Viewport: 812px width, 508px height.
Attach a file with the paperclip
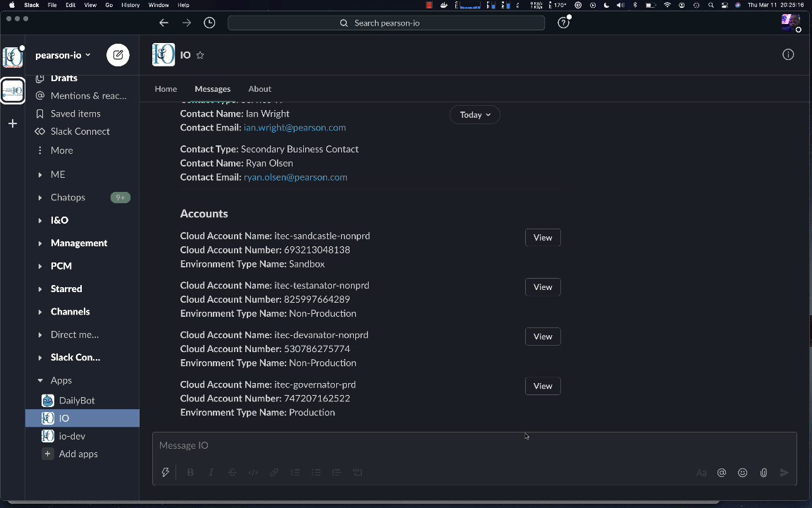coord(763,473)
